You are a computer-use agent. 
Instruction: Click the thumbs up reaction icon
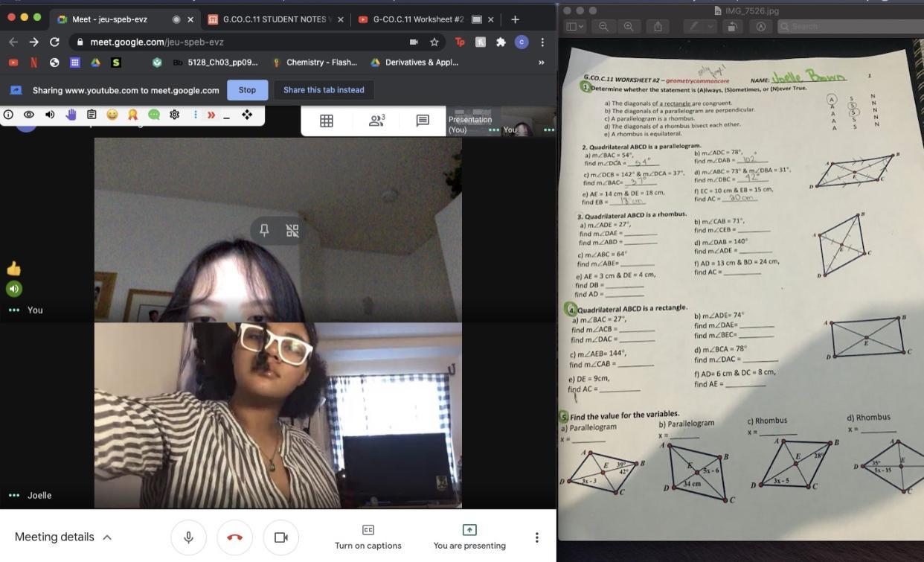(x=13, y=269)
